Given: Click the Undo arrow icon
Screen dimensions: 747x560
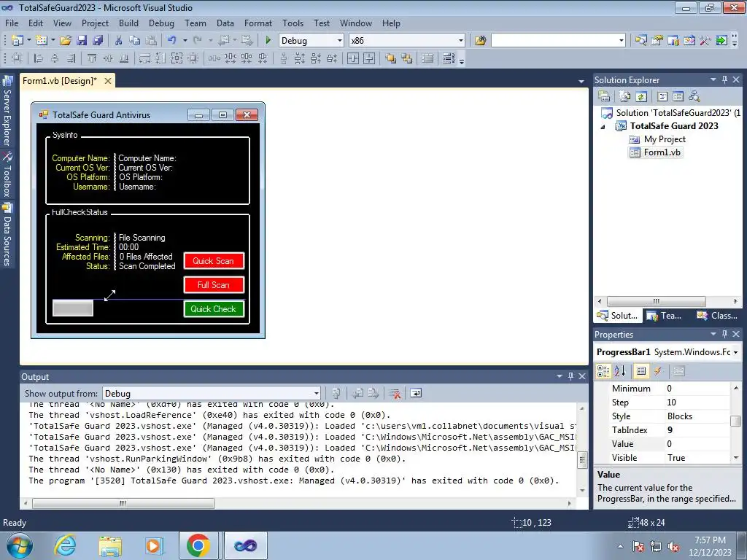Looking at the screenshot, I should pyautogui.click(x=172, y=41).
